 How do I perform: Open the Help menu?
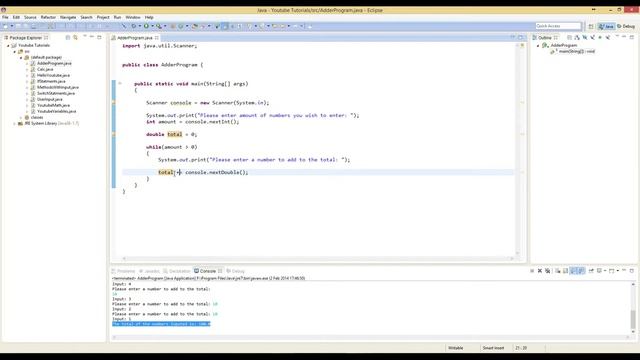pos(149,18)
